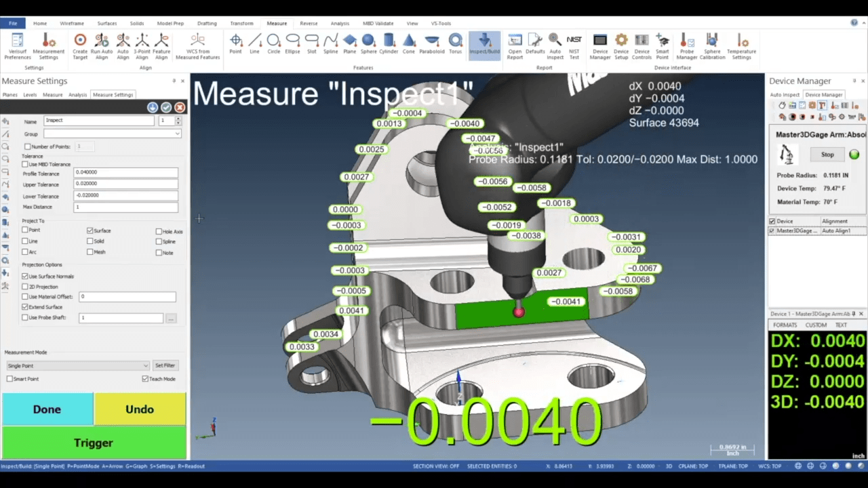Switch to the Analysis ribbon tab

click(340, 23)
